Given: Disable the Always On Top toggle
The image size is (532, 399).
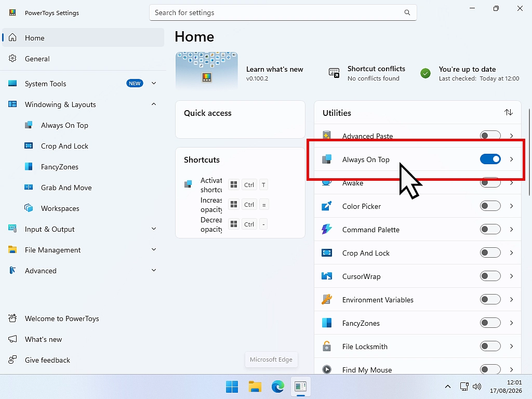Looking at the screenshot, I should (x=490, y=159).
